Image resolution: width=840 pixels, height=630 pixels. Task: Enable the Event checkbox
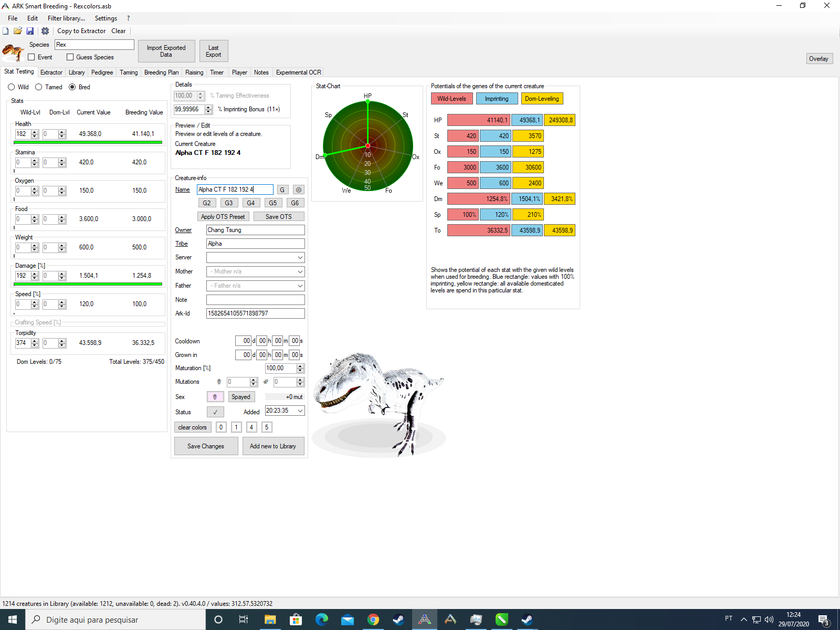pos(31,57)
